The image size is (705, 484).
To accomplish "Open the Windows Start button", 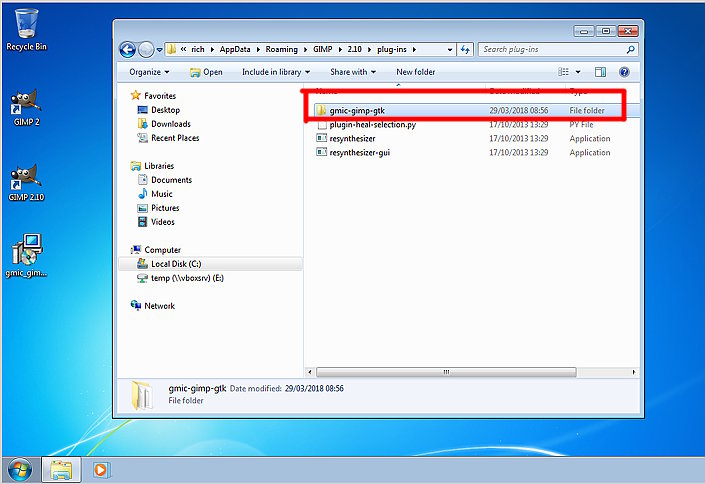I will [20, 470].
